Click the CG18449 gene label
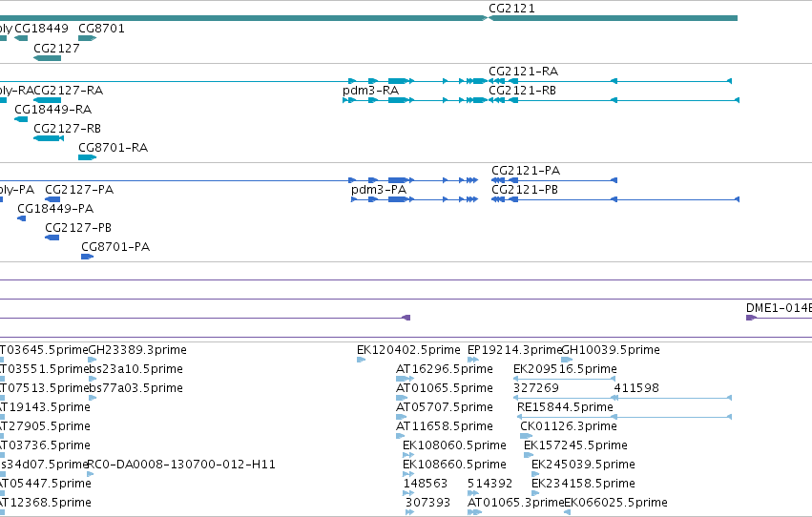This screenshot has height=517, width=812. (41, 28)
